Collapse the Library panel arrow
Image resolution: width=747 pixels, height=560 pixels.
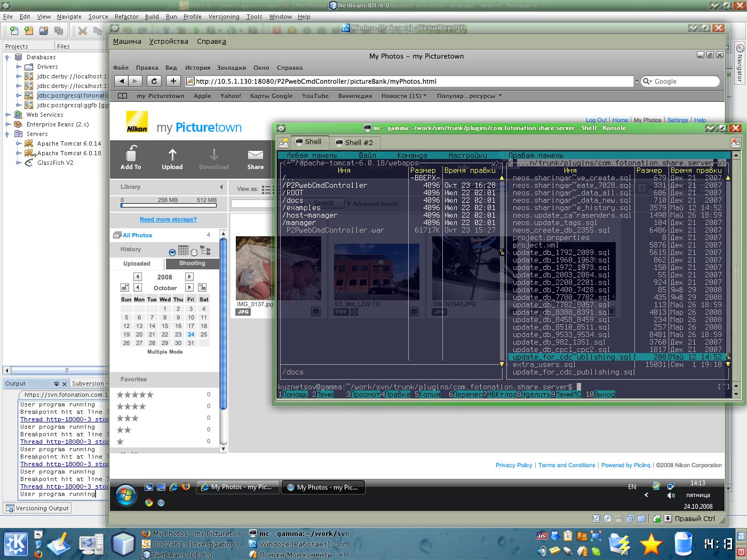(221, 187)
